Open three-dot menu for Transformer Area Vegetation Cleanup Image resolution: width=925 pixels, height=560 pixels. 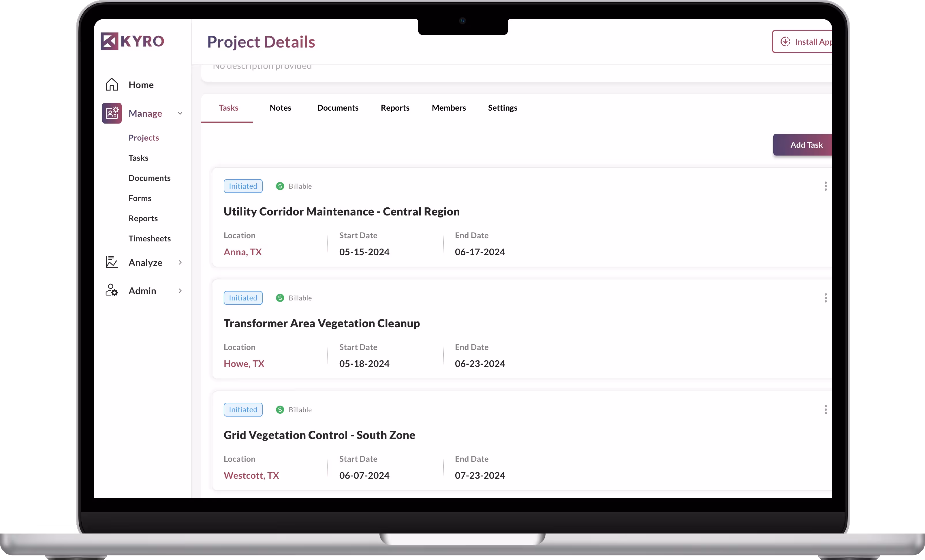[825, 298]
